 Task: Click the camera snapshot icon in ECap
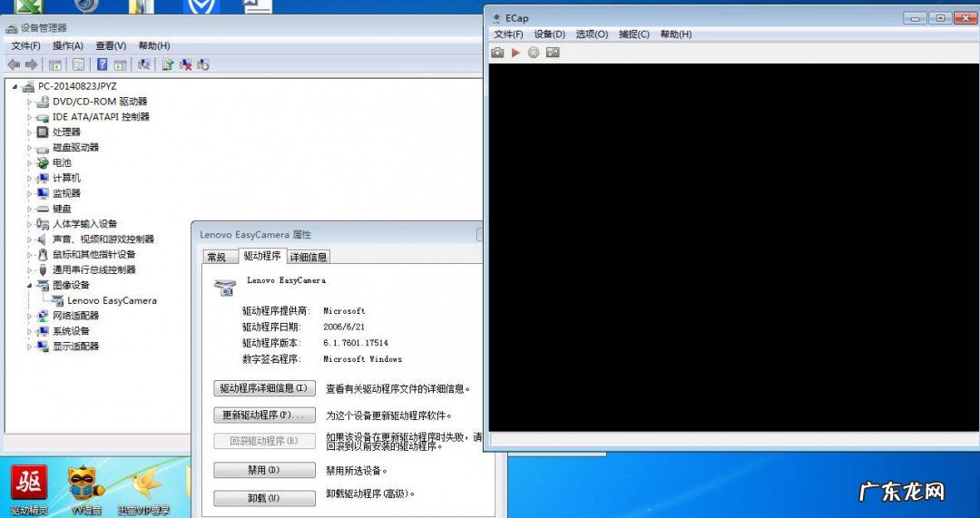coord(497,53)
